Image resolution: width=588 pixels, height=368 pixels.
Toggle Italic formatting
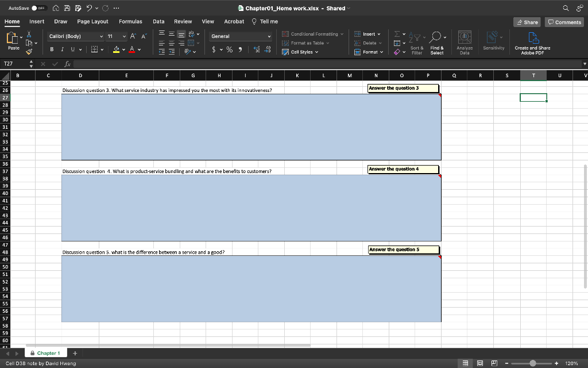point(62,49)
